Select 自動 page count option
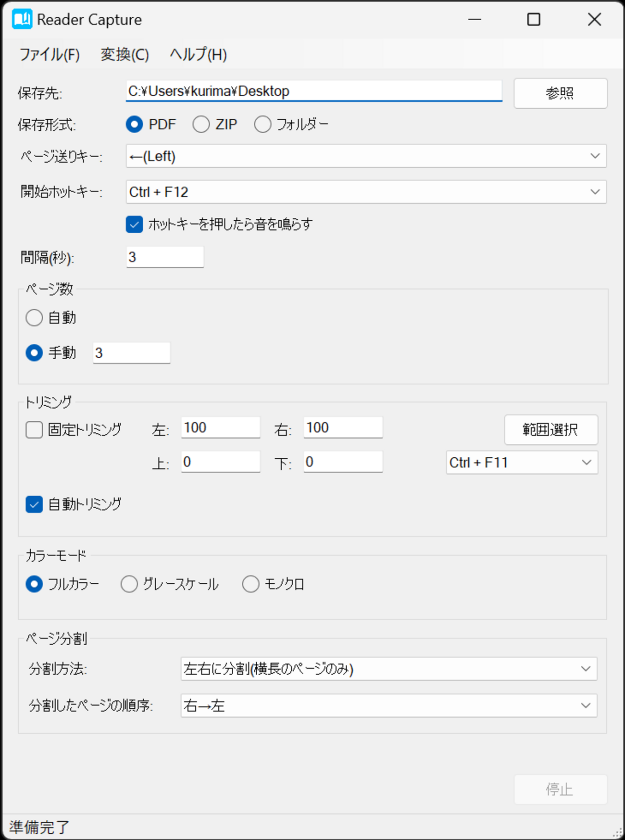This screenshot has height=840, width=625. tap(35, 318)
